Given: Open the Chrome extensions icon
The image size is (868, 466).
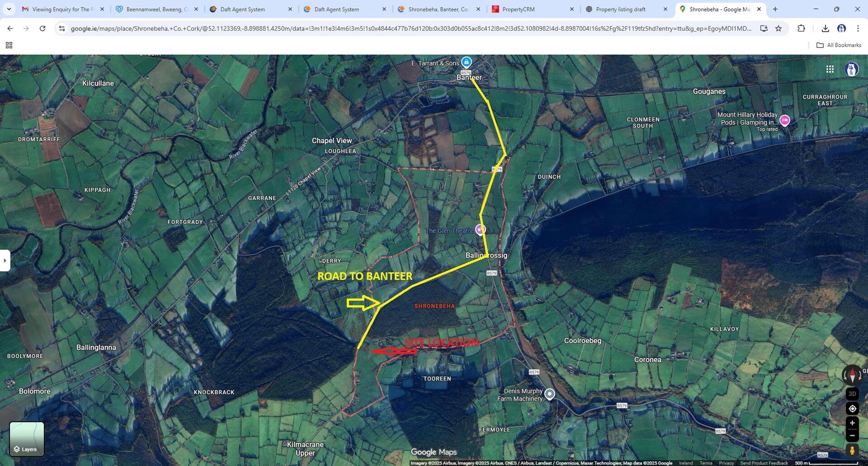Looking at the screenshot, I should pos(801,28).
